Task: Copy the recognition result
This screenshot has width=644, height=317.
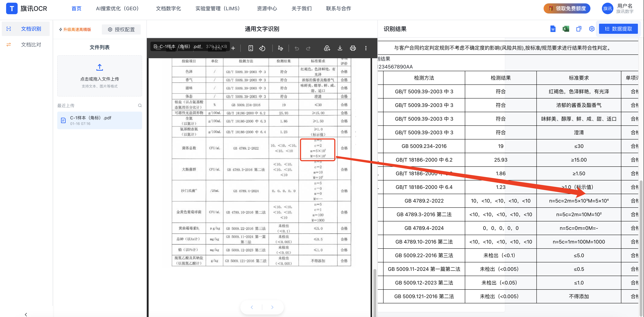Action: click(x=579, y=29)
